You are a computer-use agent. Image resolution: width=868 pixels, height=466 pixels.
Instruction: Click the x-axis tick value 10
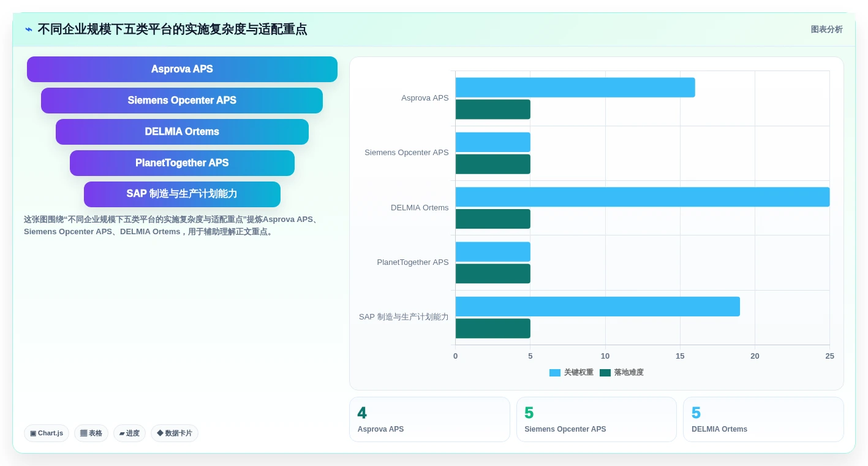click(605, 356)
